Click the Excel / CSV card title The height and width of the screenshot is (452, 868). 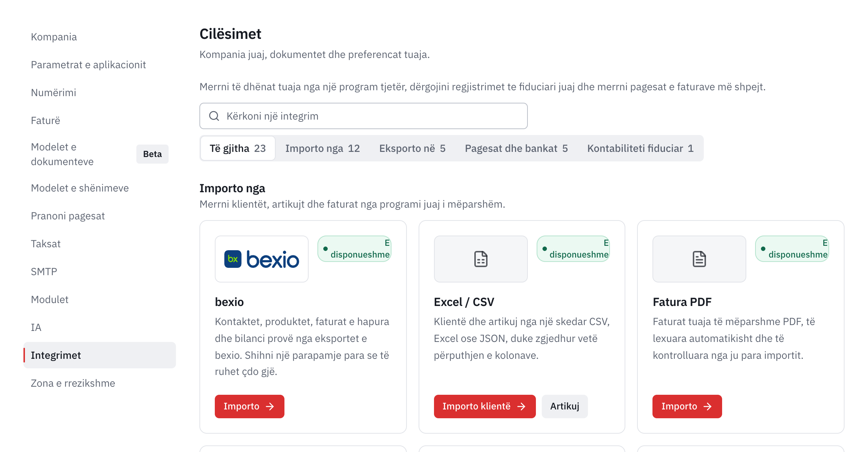(x=464, y=302)
